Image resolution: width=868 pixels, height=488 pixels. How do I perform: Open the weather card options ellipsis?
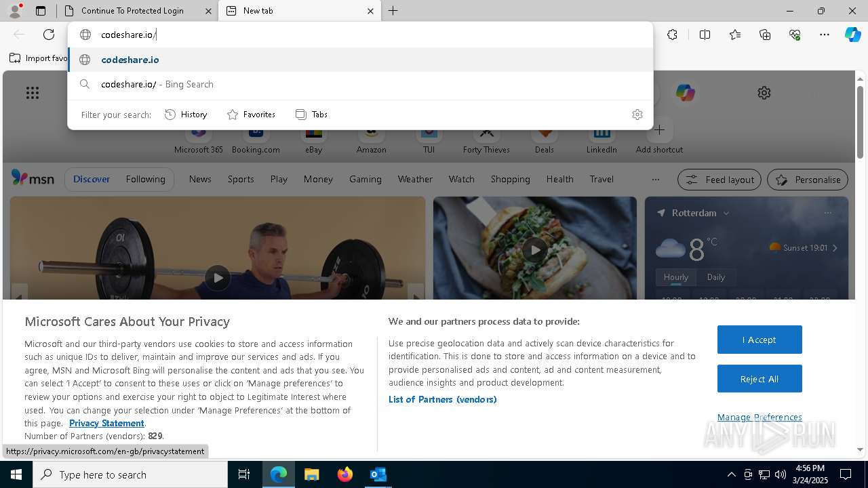[827, 213]
